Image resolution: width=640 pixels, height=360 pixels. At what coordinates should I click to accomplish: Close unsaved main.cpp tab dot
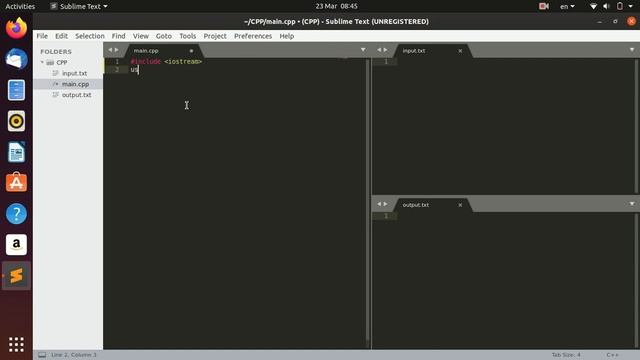pyautogui.click(x=191, y=51)
